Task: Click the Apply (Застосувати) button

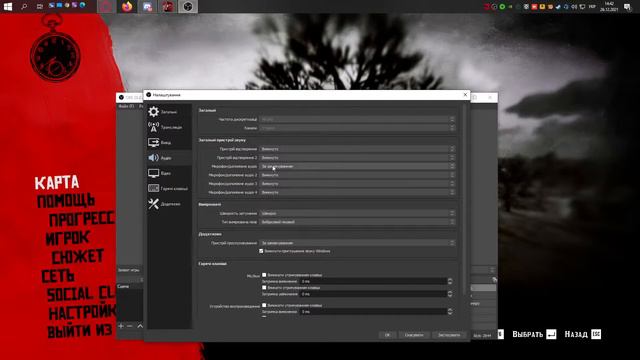Action: pos(449,335)
